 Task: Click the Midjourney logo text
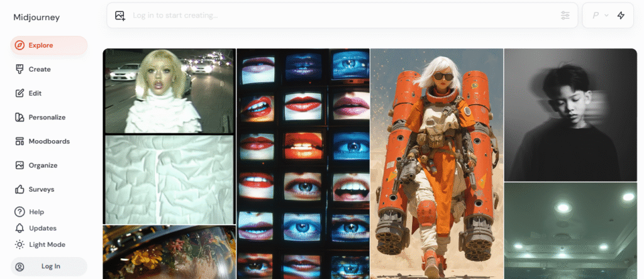point(36,17)
